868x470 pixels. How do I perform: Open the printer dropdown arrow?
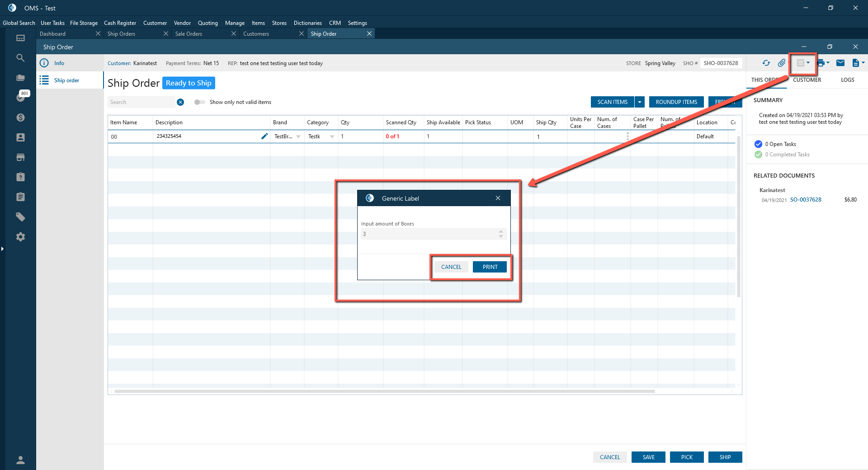point(828,63)
